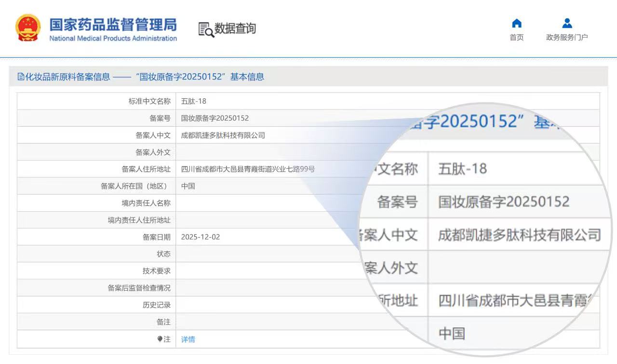The width and height of the screenshot is (617, 364).
Task: Click the filing date 2025-12-02
Action: pos(201,237)
